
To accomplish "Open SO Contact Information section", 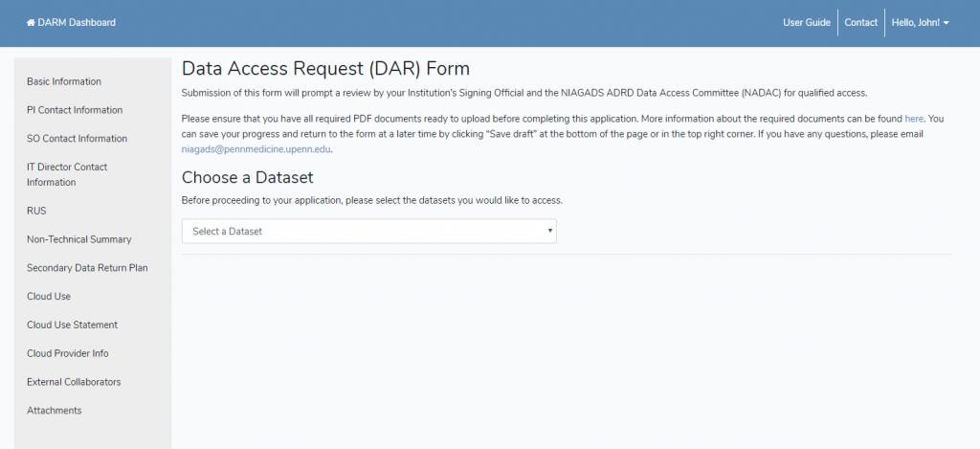I will point(77,139).
